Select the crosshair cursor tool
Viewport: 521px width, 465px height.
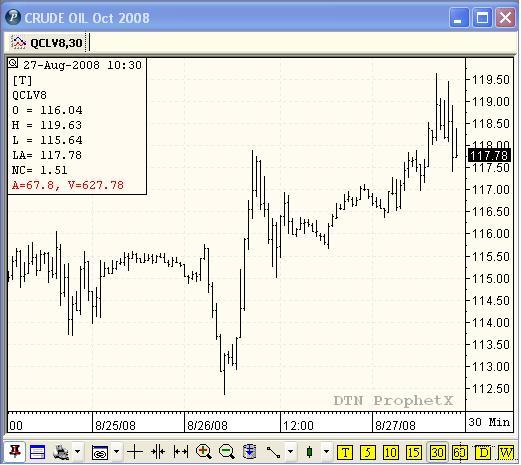click(x=135, y=452)
